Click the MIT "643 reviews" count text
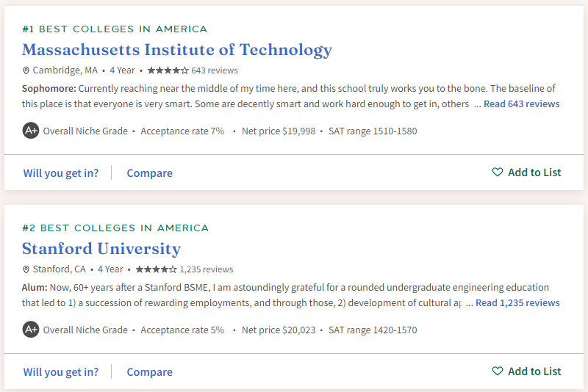The height and width of the screenshot is (392, 588). (x=215, y=70)
